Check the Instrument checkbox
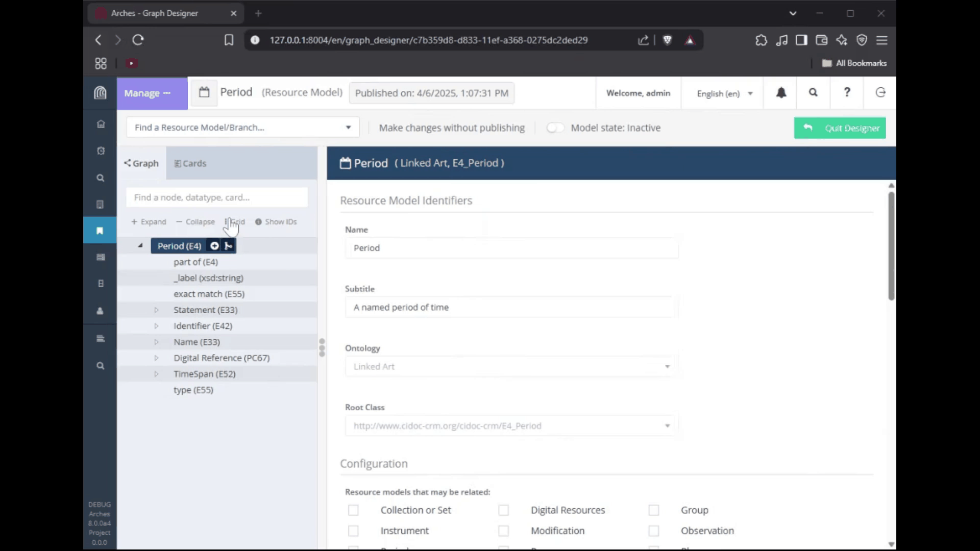The width and height of the screenshot is (980, 551). (353, 531)
